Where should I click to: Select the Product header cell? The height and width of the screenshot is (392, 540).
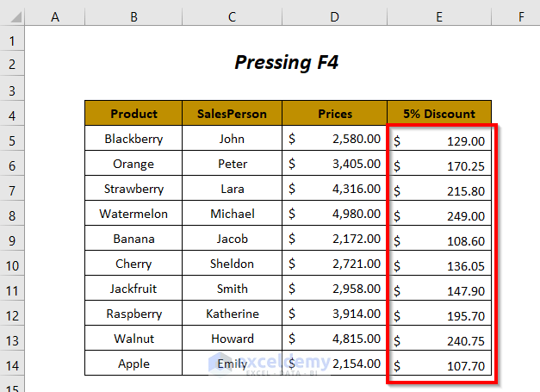click(133, 114)
